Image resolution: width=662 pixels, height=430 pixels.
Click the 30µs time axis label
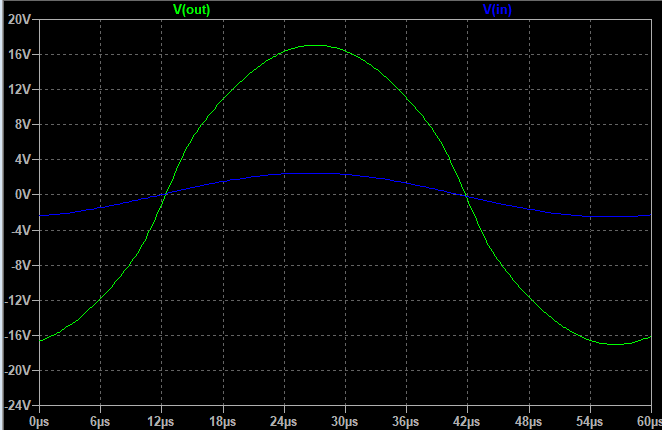(x=345, y=422)
